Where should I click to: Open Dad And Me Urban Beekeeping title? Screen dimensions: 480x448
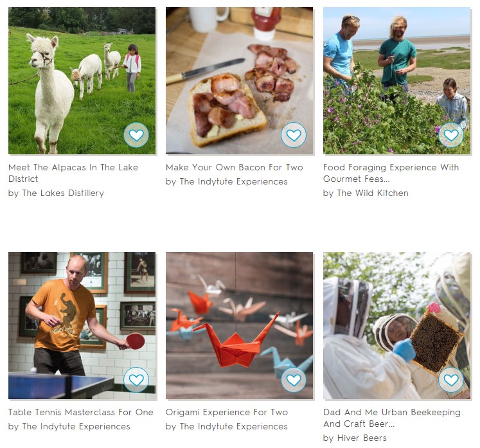click(392, 418)
